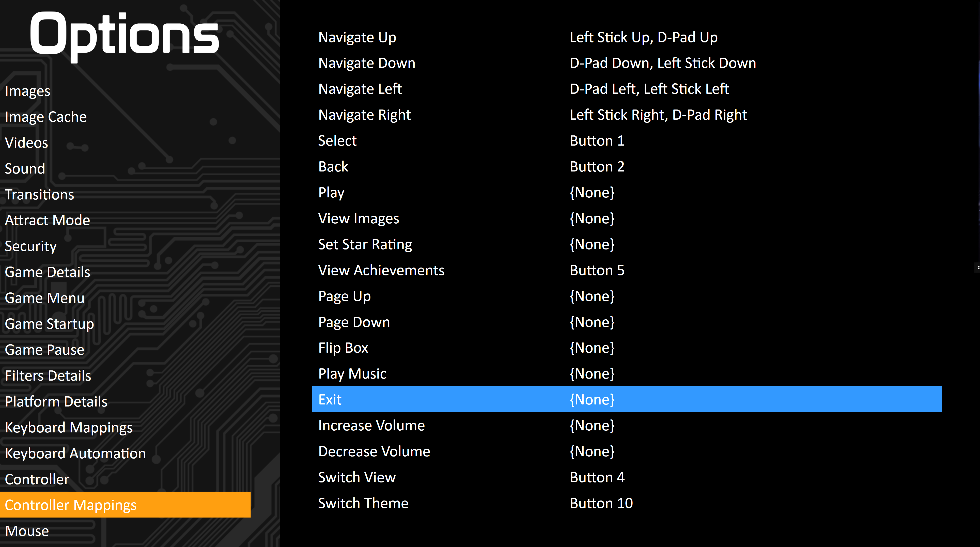Select the Switch View mapping row
Image resolution: width=980 pixels, height=547 pixels.
point(627,477)
